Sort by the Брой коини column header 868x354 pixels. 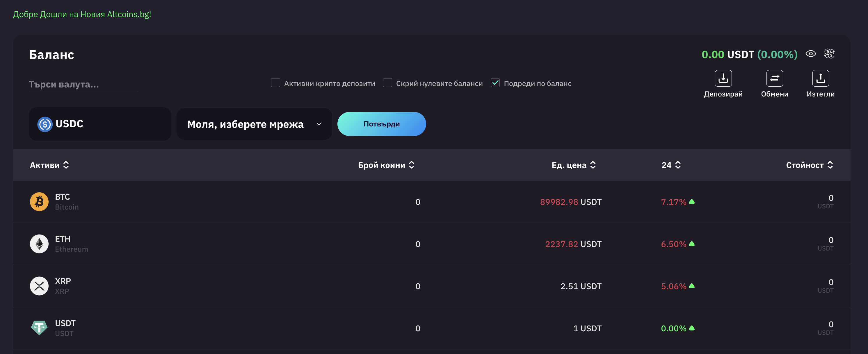tap(386, 165)
